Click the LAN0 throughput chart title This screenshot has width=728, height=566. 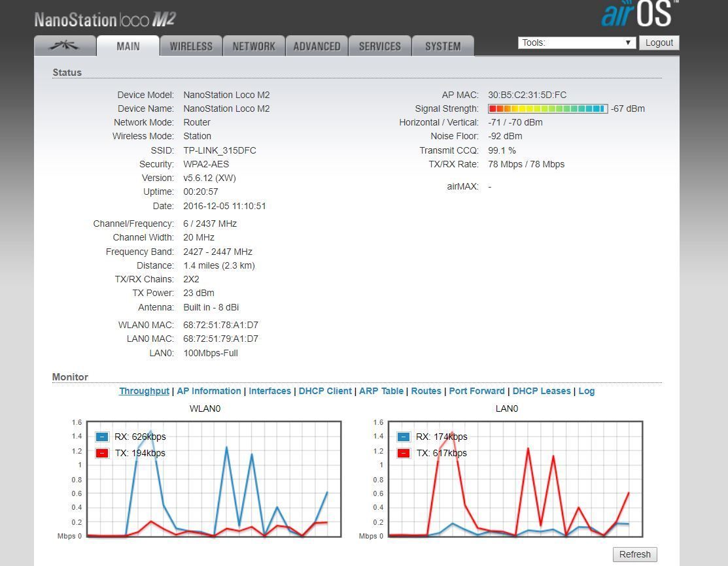coord(506,408)
